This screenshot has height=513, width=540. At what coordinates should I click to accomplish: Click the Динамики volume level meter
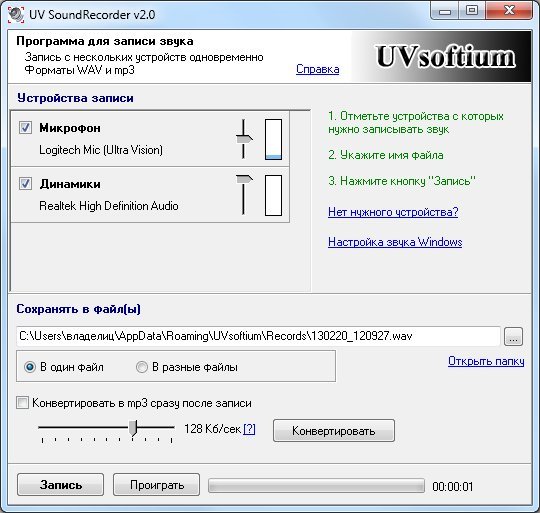tap(273, 195)
